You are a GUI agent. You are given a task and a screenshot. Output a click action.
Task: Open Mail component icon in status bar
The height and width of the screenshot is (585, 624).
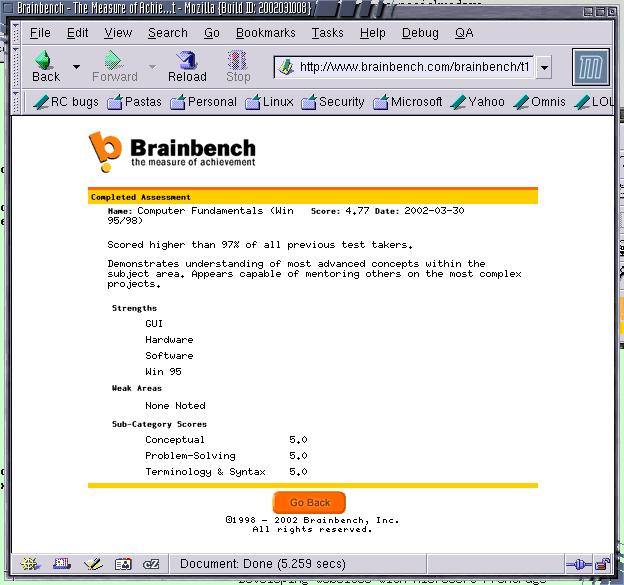coord(62,564)
